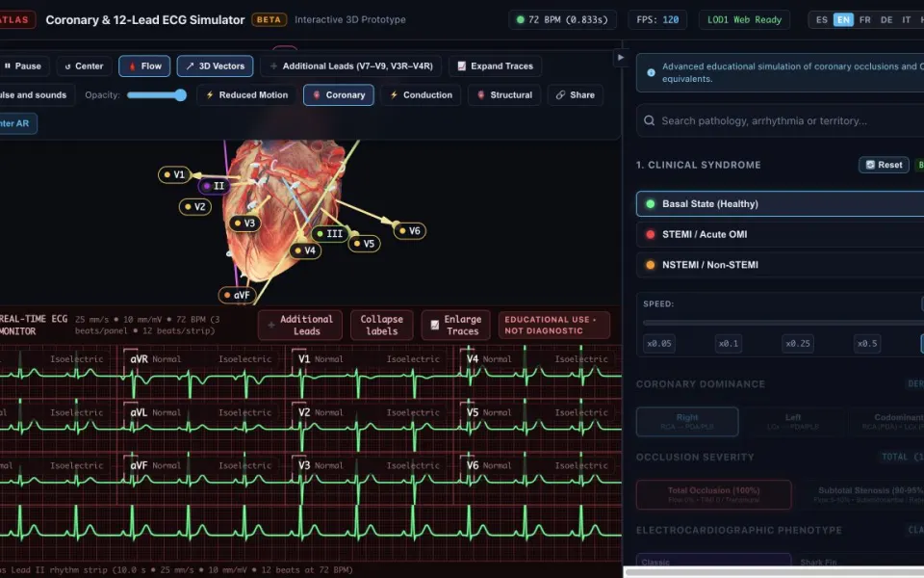Viewport: 924px width, 578px height.
Task: Toggle Reduced Motion mode
Action: (x=246, y=95)
